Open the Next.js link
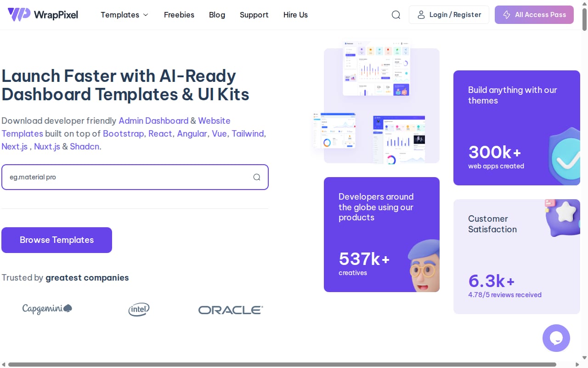588x368 pixels. click(x=15, y=146)
